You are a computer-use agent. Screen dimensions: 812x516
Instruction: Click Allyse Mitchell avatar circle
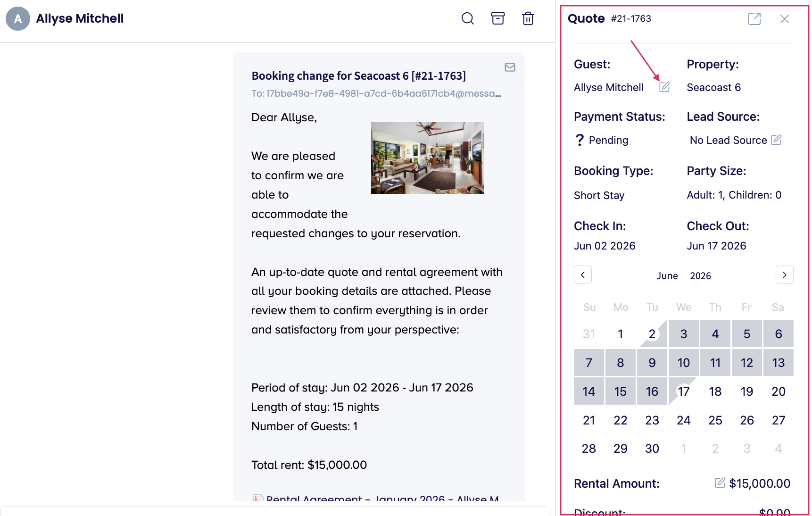tap(18, 19)
